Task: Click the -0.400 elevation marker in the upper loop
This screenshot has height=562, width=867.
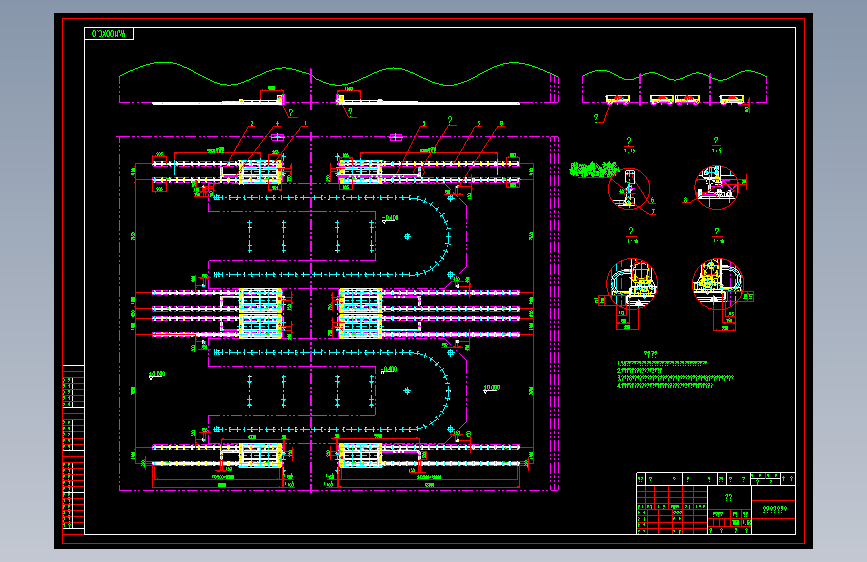Action: [x=390, y=218]
